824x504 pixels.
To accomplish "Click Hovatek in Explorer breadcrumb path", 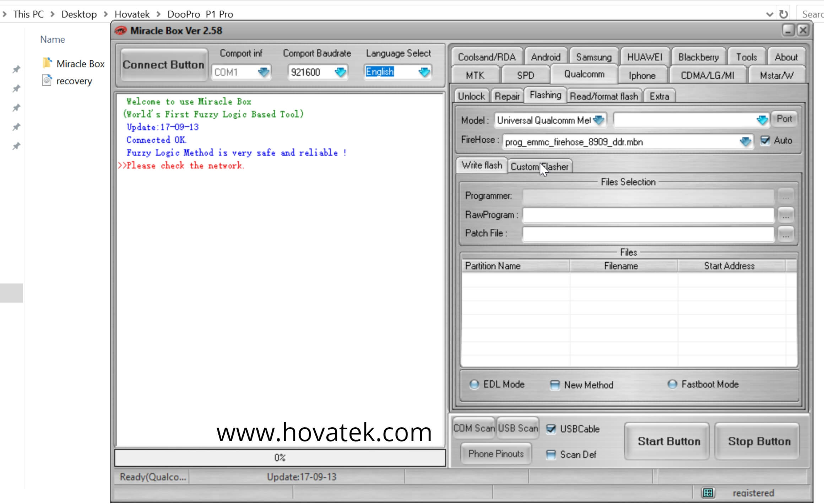I will pos(132,14).
